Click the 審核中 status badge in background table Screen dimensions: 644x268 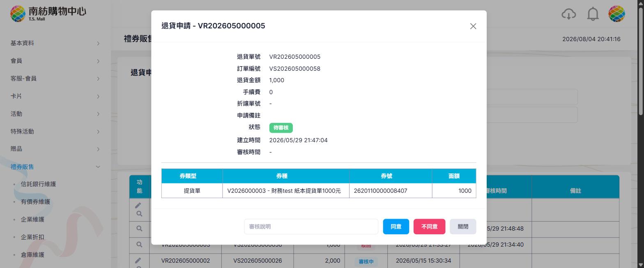pos(366,262)
